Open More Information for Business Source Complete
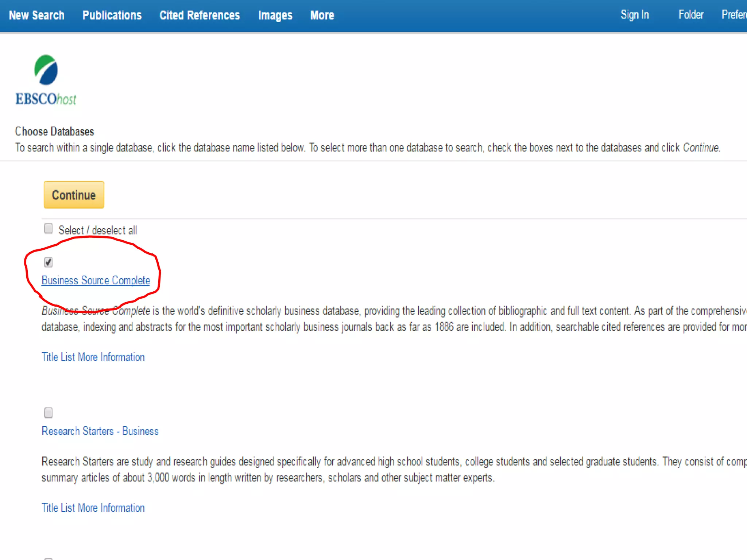747x560 pixels. (x=111, y=357)
